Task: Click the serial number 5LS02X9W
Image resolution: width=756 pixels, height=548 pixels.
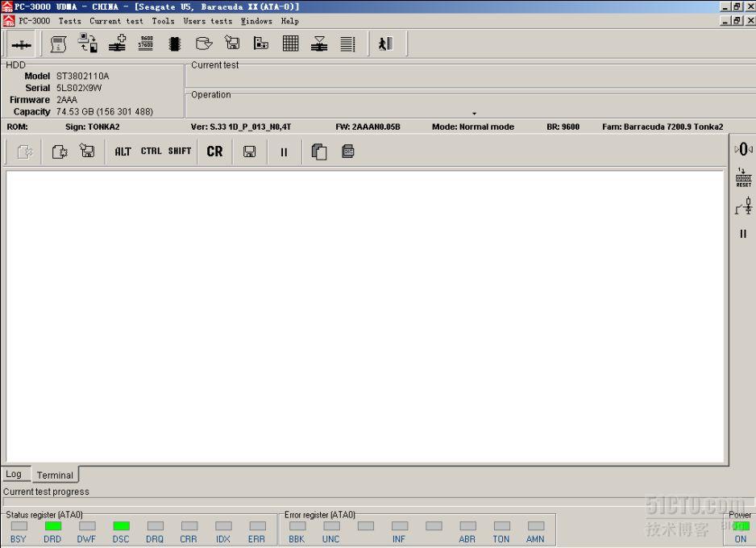Action: coord(79,88)
